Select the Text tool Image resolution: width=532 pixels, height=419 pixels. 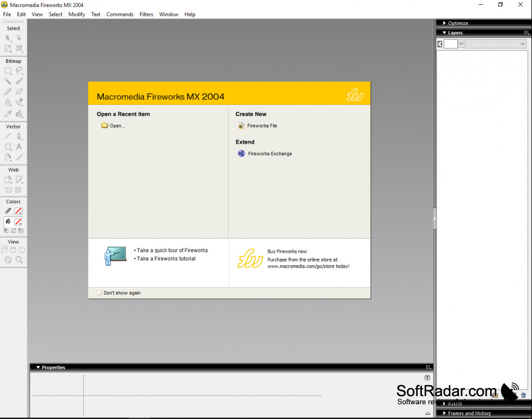[x=19, y=147]
